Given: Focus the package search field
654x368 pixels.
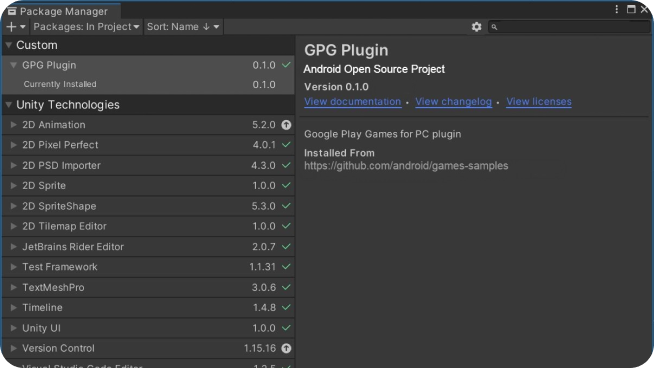Looking at the screenshot, I should click(x=569, y=27).
